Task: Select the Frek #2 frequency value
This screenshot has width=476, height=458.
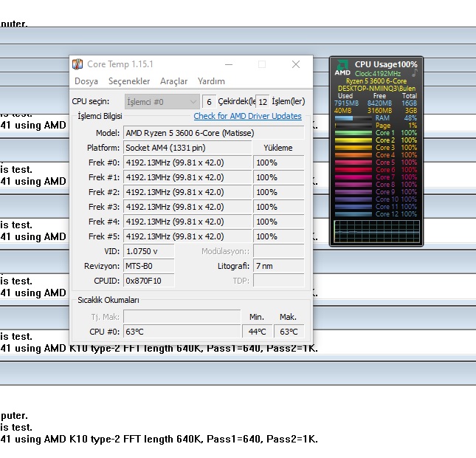Action: click(x=187, y=192)
